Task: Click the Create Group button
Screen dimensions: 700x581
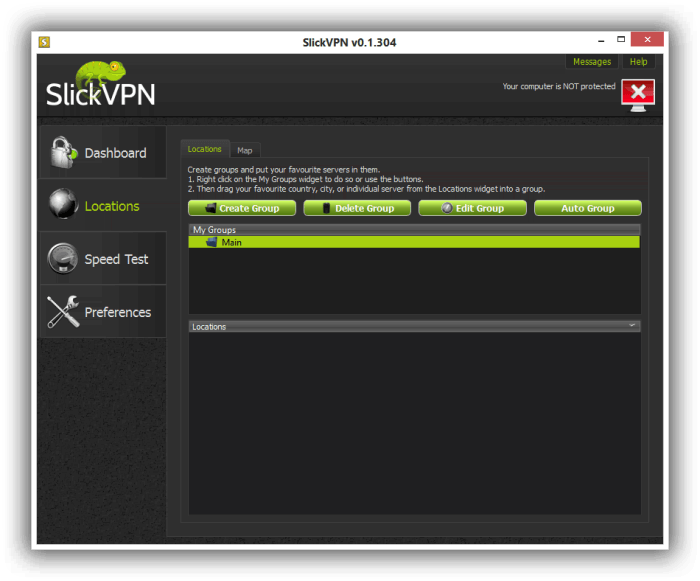Action: click(x=242, y=208)
